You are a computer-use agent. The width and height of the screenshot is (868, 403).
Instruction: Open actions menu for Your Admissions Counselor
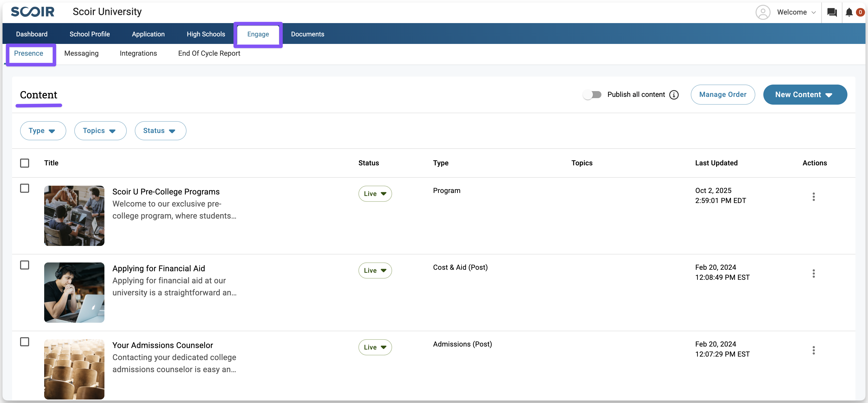pyautogui.click(x=814, y=351)
